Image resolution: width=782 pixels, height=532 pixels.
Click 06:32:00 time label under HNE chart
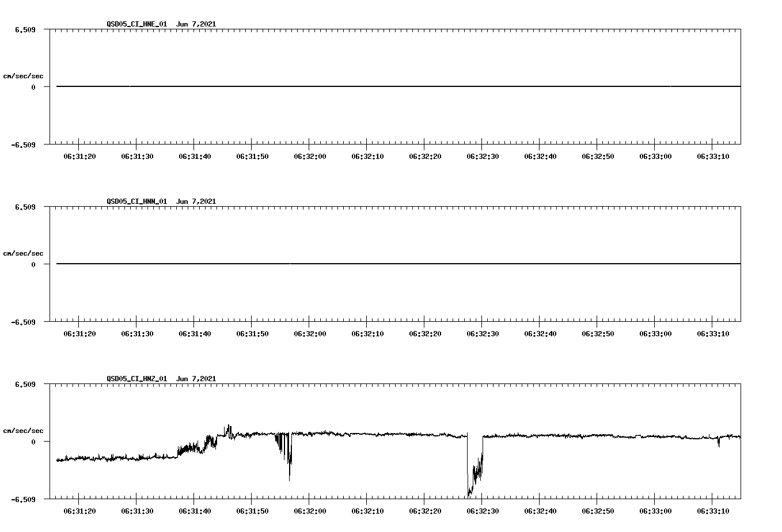click(x=310, y=157)
